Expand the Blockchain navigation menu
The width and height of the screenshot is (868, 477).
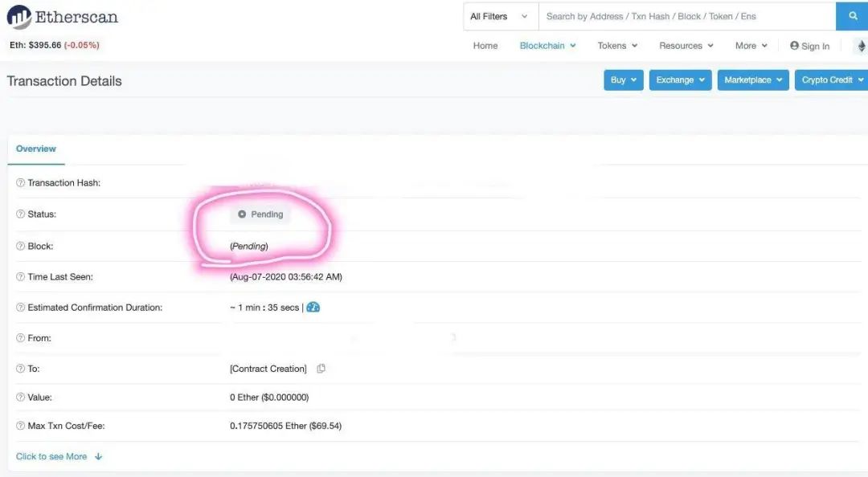tap(547, 46)
